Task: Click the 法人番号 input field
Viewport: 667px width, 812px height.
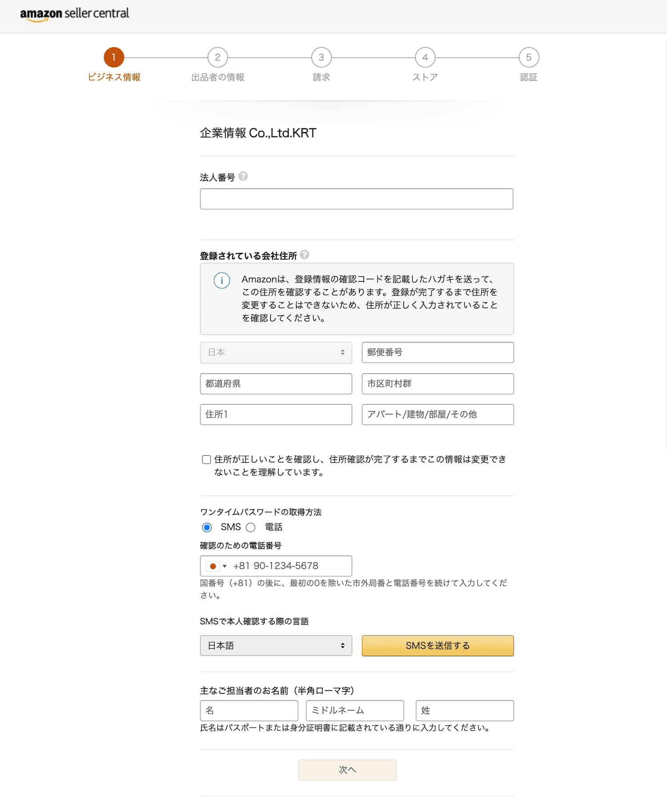Action: [x=357, y=199]
